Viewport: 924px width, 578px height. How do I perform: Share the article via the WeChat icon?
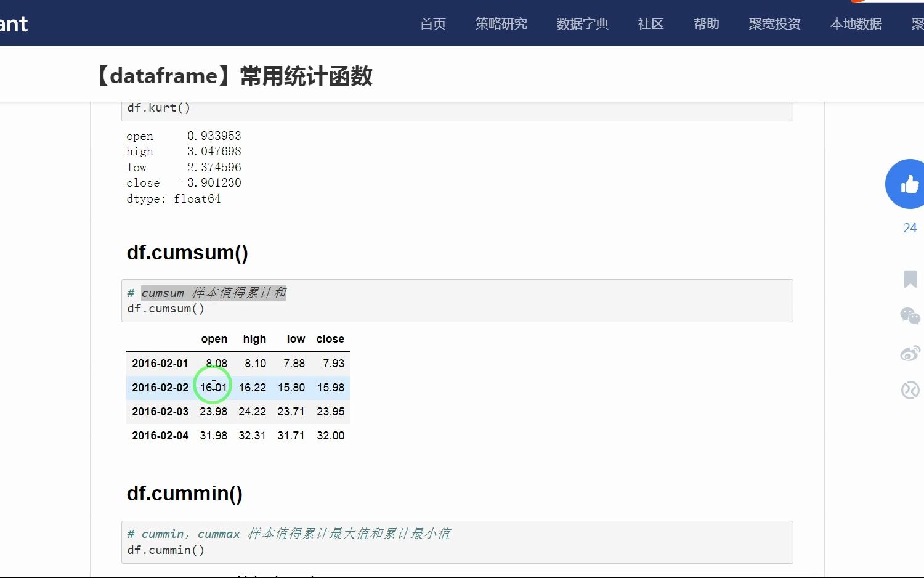[910, 316]
